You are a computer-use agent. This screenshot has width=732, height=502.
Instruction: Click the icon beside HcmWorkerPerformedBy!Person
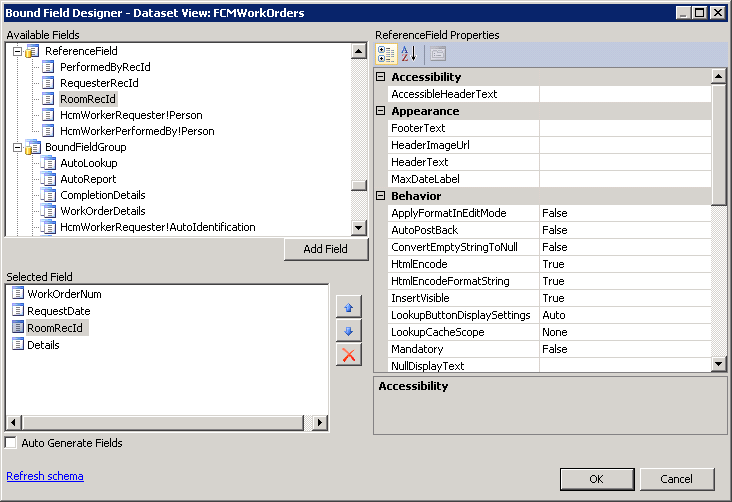48,131
